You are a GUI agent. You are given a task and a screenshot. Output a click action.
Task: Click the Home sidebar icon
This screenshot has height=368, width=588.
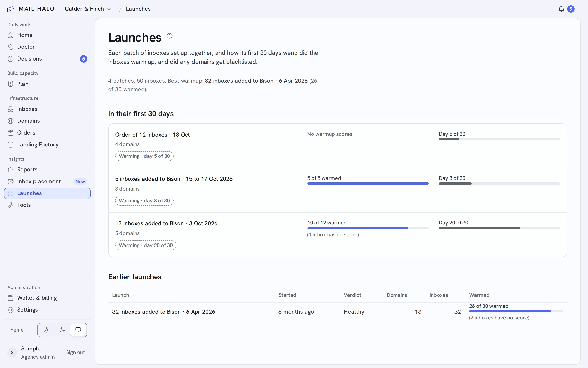pos(10,35)
